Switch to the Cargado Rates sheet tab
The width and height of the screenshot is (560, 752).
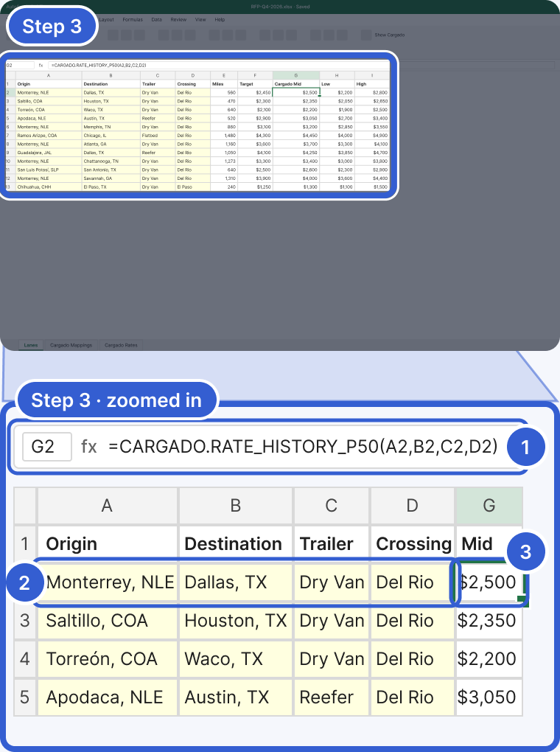121,345
